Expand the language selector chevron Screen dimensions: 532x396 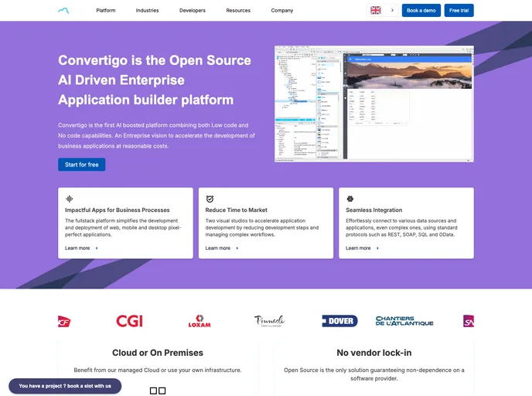click(x=392, y=10)
